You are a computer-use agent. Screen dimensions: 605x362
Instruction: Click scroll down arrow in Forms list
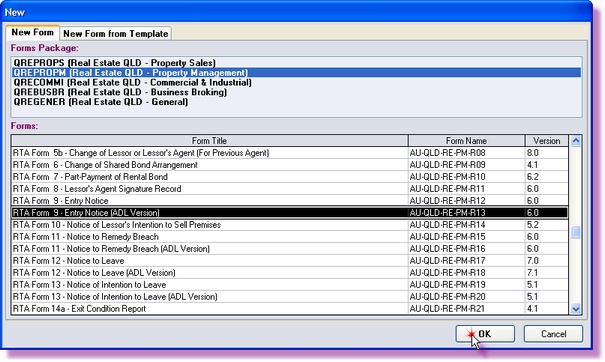pyautogui.click(x=576, y=308)
